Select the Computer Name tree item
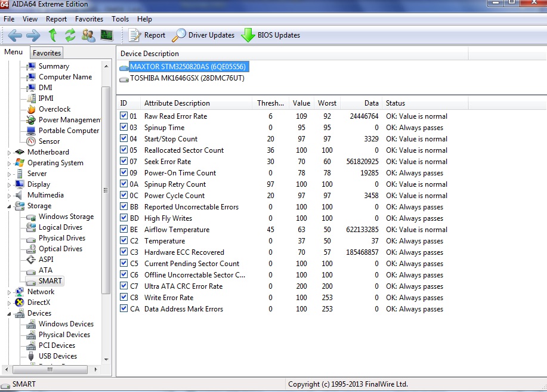547x392 pixels. coord(60,77)
